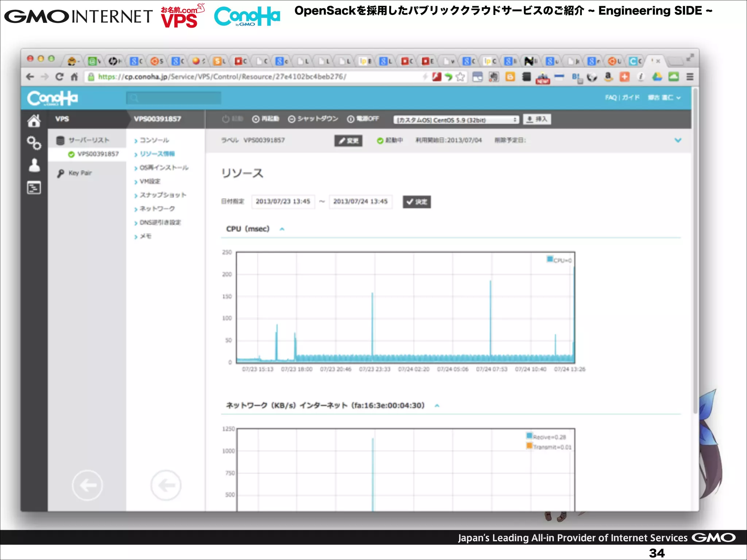Image resolution: width=747 pixels, height=560 pixels.
Task: Open ネットワーク menu item
Action: [157, 209]
